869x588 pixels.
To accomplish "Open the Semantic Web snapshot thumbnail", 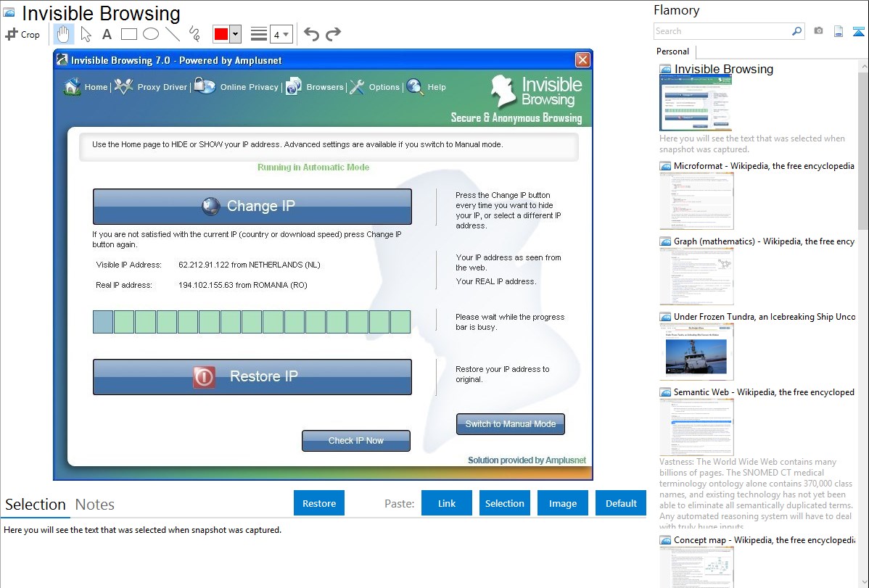I will (696, 427).
